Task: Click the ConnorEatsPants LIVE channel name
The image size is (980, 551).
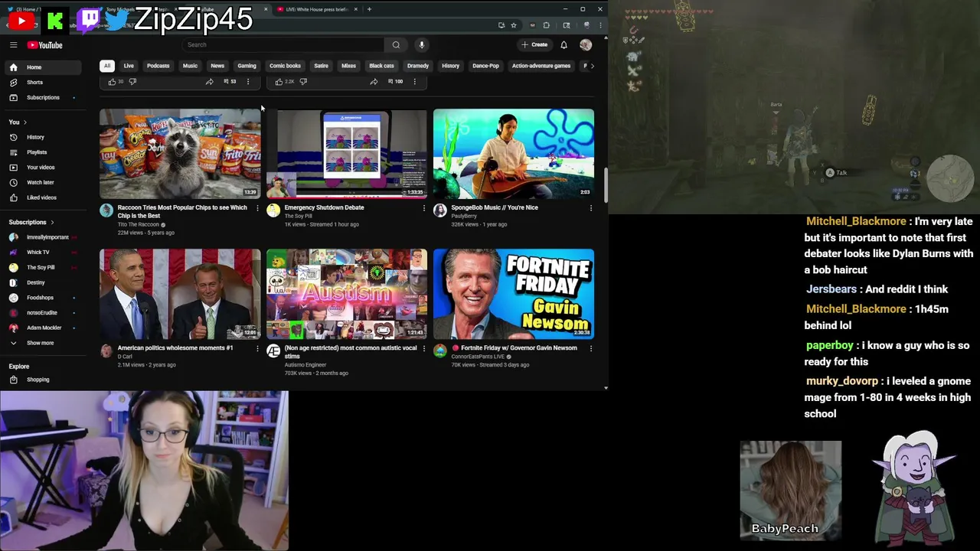Action: point(478,357)
